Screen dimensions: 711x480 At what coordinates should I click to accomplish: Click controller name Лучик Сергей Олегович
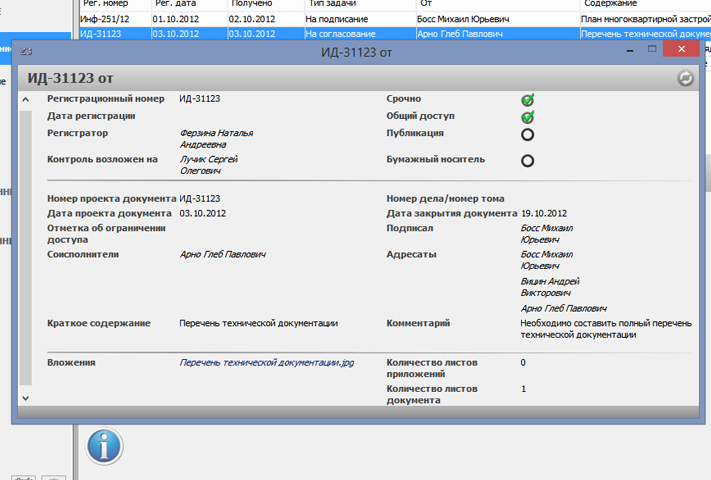[x=210, y=164]
